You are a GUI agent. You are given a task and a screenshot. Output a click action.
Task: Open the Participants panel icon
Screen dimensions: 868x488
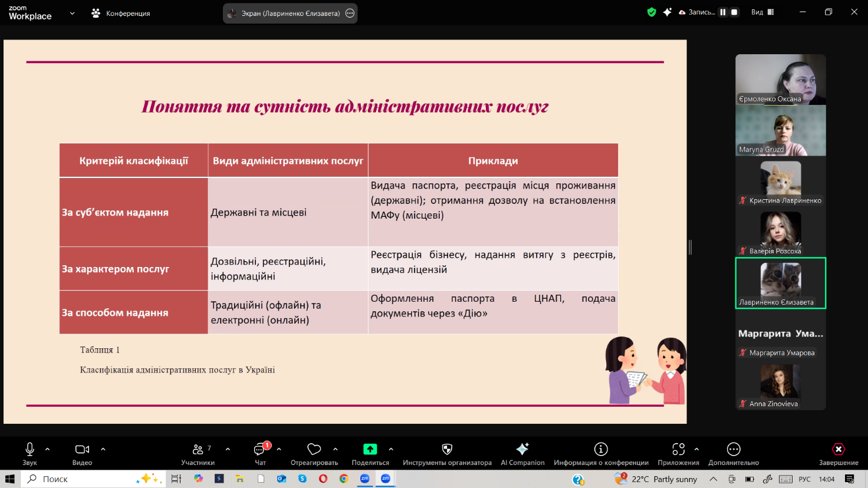point(198,450)
